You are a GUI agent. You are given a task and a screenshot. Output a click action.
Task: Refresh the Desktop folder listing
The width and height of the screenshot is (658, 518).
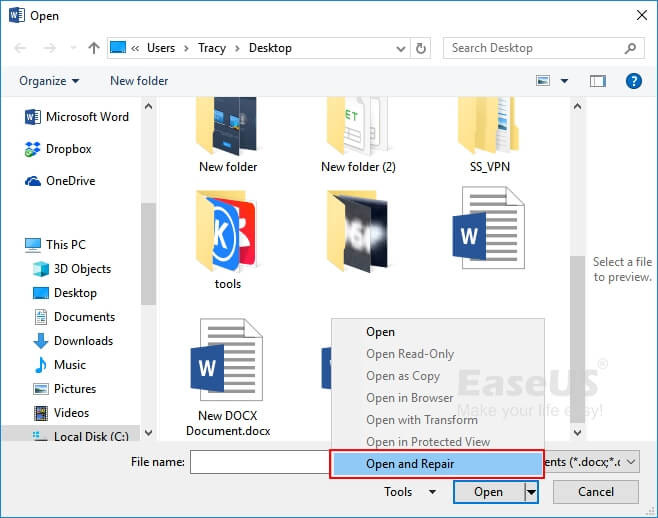pyautogui.click(x=420, y=48)
